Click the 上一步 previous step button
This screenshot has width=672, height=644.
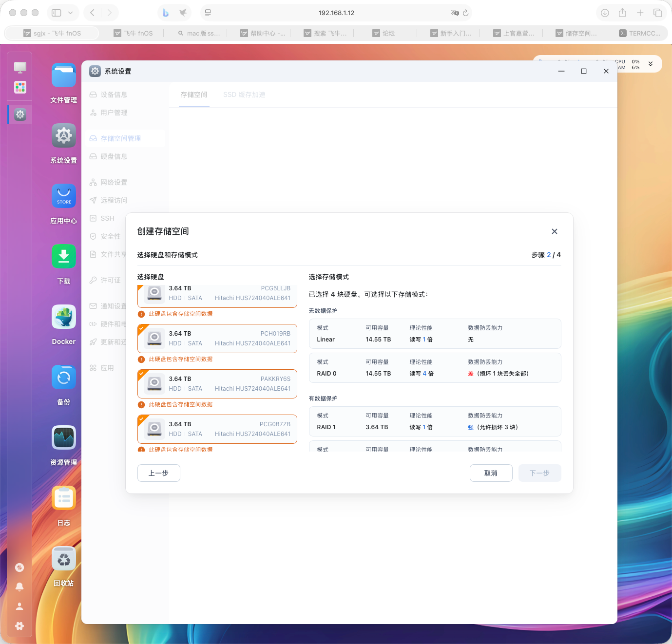click(x=159, y=473)
